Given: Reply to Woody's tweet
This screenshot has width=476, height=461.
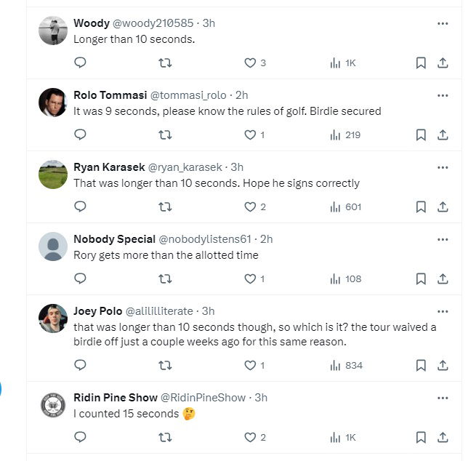Looking at the screenshot, I should [x=81, y=63].
